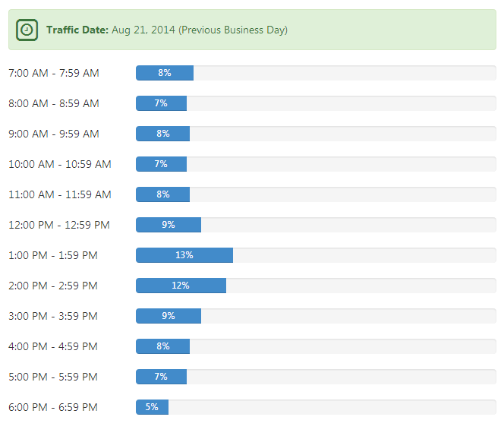Click the 4:00 PM - 4:59 PM traffic bar
This screenshot has height=439, width=504.
point(163,346)
